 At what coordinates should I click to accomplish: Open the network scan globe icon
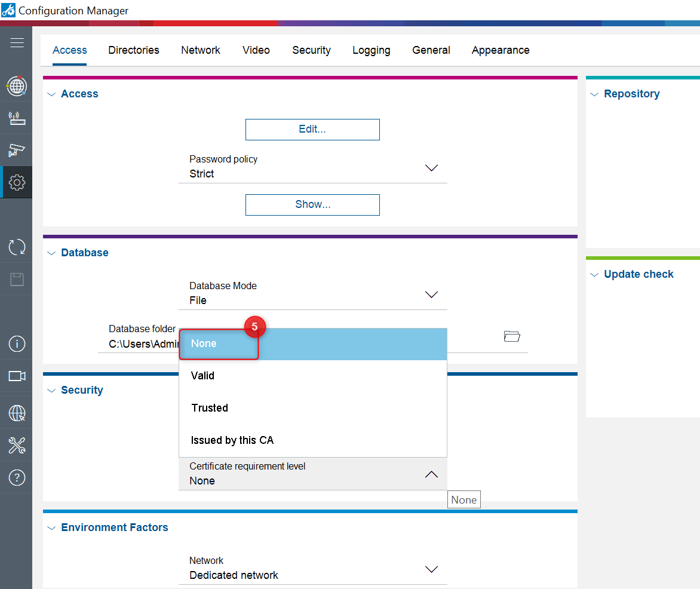(x=16, y=86)
